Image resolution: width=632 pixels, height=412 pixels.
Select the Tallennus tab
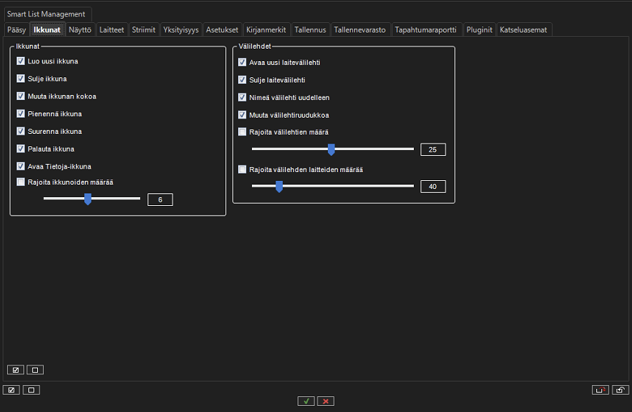pos(310,30)
